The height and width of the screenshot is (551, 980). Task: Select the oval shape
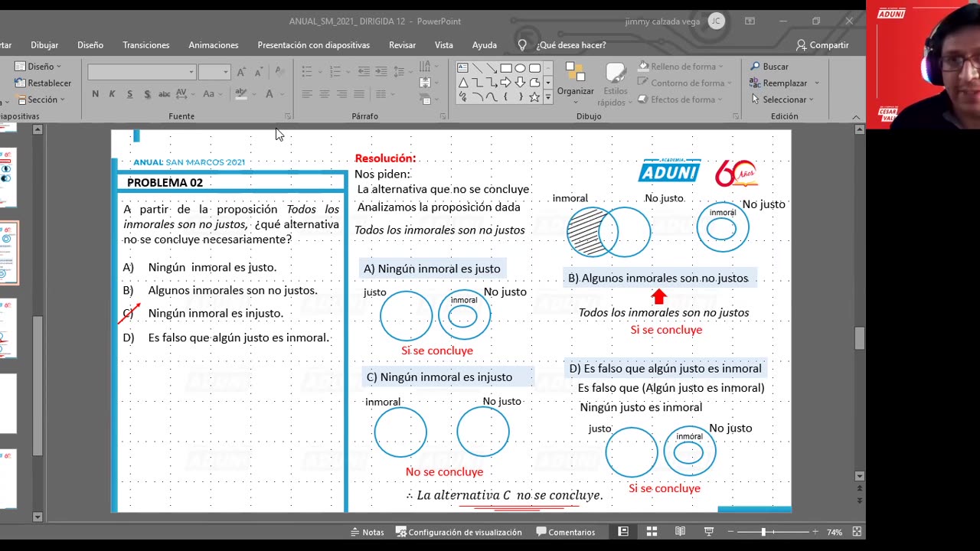pyautogui.click(x=521, y=68)
